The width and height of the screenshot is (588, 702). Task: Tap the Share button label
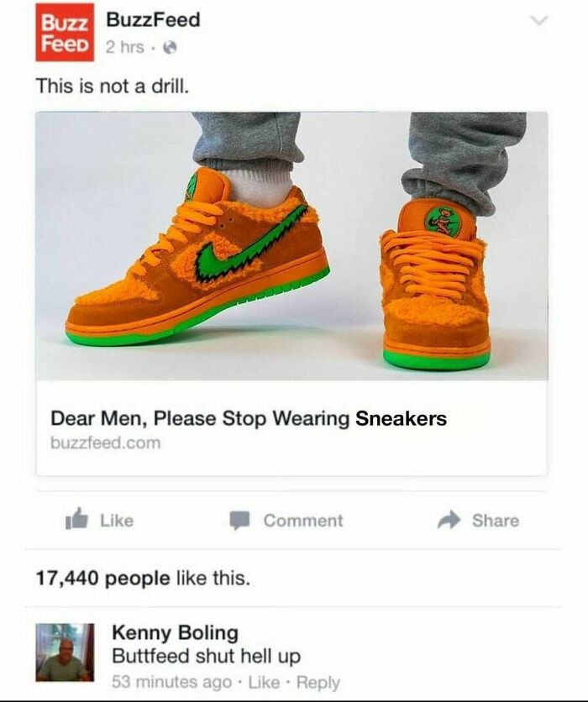tap(496, 521)
